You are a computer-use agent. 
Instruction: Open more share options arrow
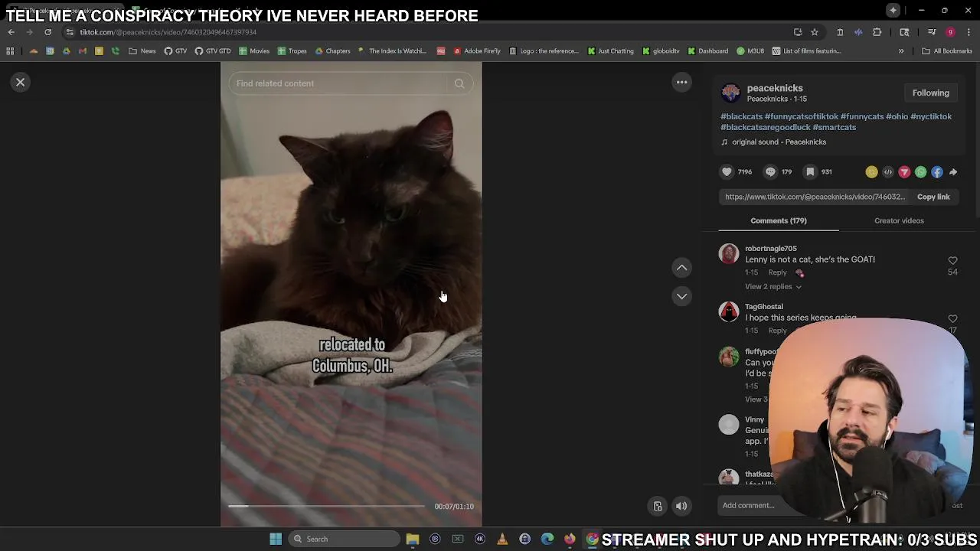pyautogui.click(x=953, y=172)
